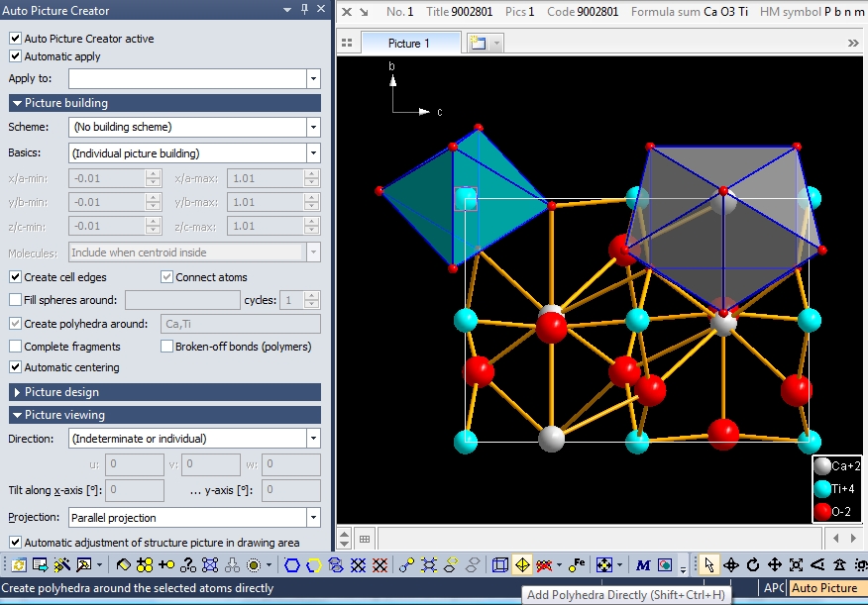Close the Auto Picture Creator panel
Viewport: 868px width, 605px height.
321,10
